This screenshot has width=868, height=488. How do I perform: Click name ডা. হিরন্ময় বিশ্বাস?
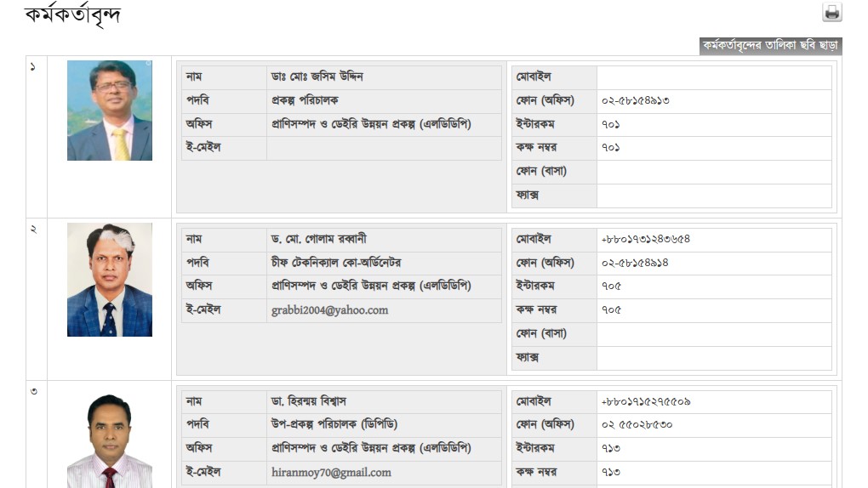(x=308, y=401)
